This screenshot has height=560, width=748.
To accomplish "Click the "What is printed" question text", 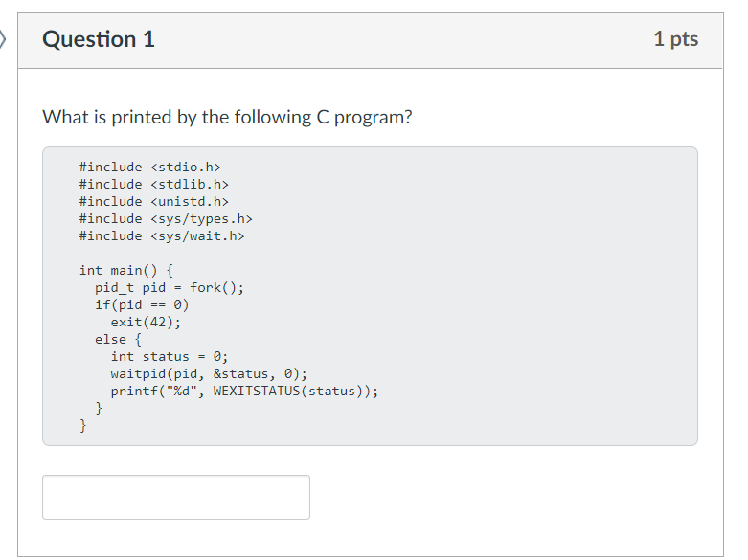I will tap(227, 117).
